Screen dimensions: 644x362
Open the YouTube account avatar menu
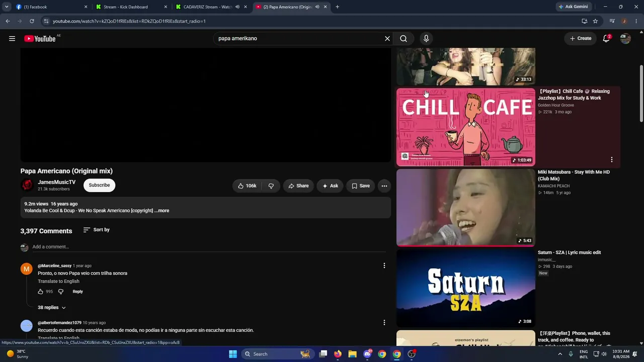pyautogui.click(x=625, y=39)
